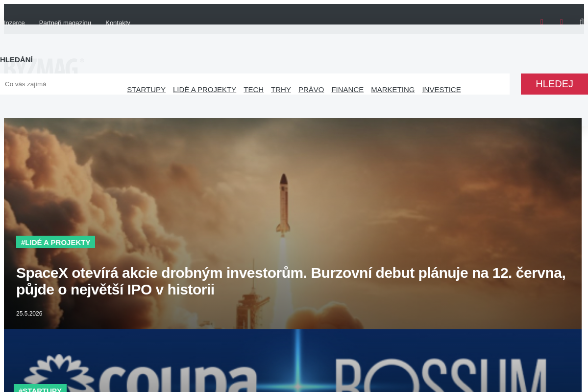Viewport: 588px width, 392px height.
Task: Go to the STARTUPY section
Action: tap(146, 89)
